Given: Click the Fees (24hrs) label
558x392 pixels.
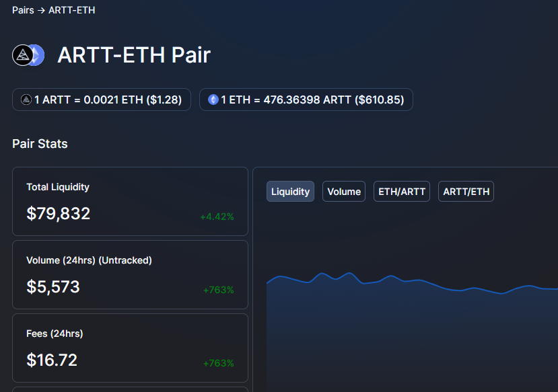Looking at the screenshot, I should 55,334.
